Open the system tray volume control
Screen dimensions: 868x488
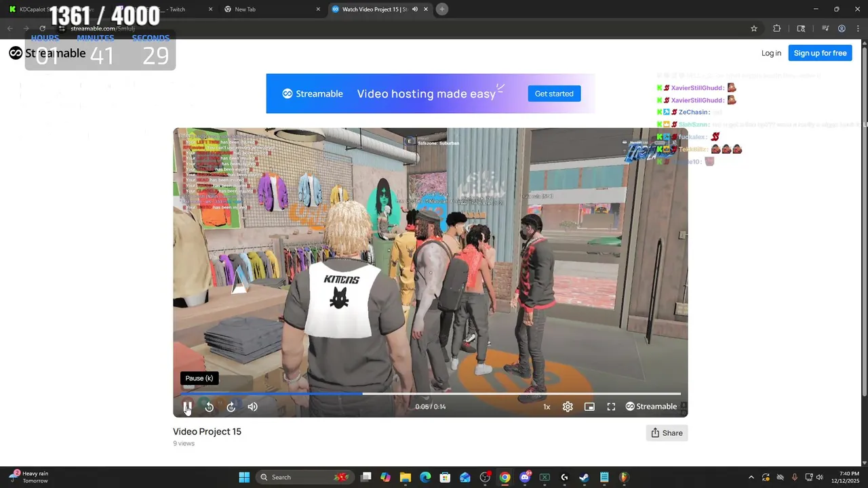[819, 477]
